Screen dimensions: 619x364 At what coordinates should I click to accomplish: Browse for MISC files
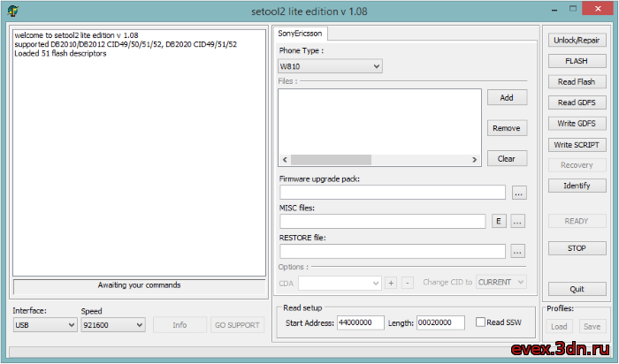(x=517, y=221)
